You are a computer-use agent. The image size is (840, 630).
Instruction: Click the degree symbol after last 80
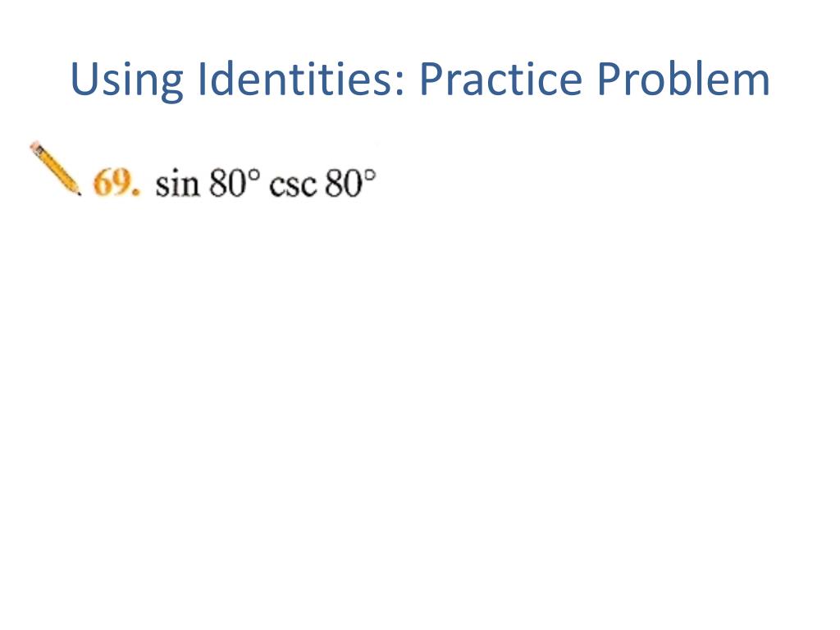(370, 176)
